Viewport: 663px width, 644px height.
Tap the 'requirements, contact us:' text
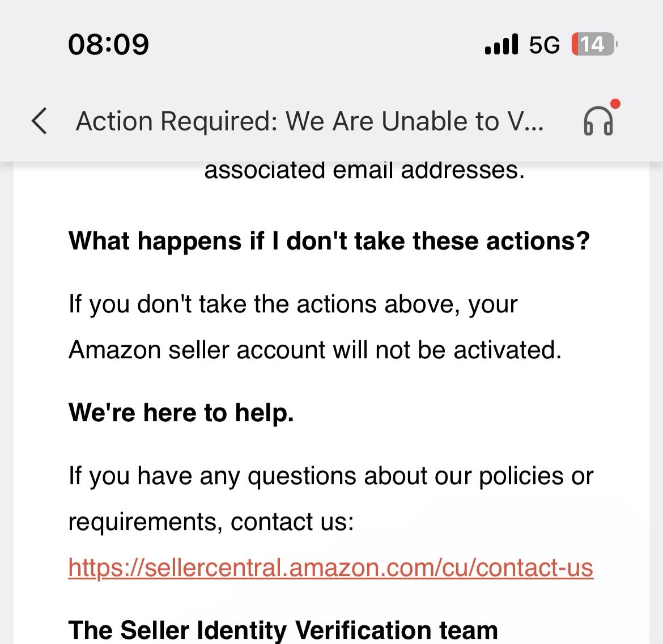tap(211, 522)
